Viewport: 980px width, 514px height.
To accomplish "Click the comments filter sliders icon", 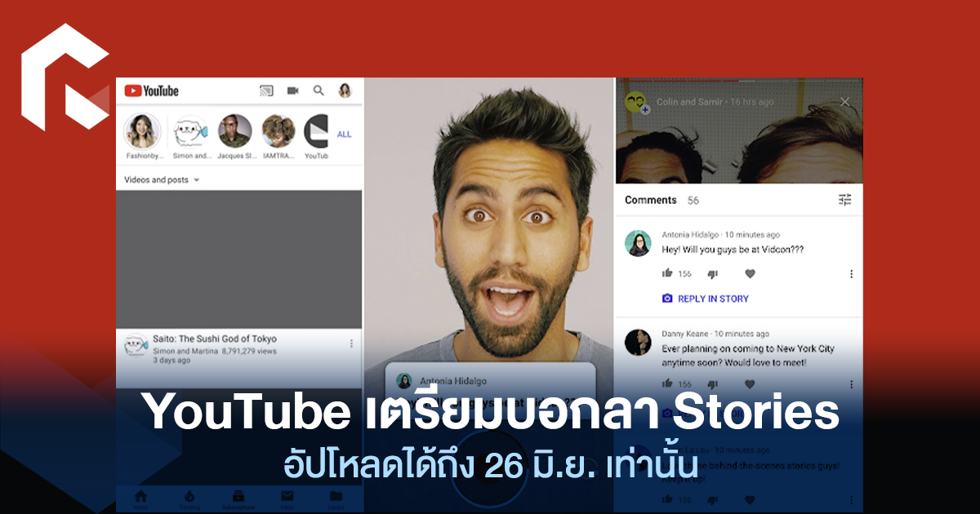I will 845,200.
